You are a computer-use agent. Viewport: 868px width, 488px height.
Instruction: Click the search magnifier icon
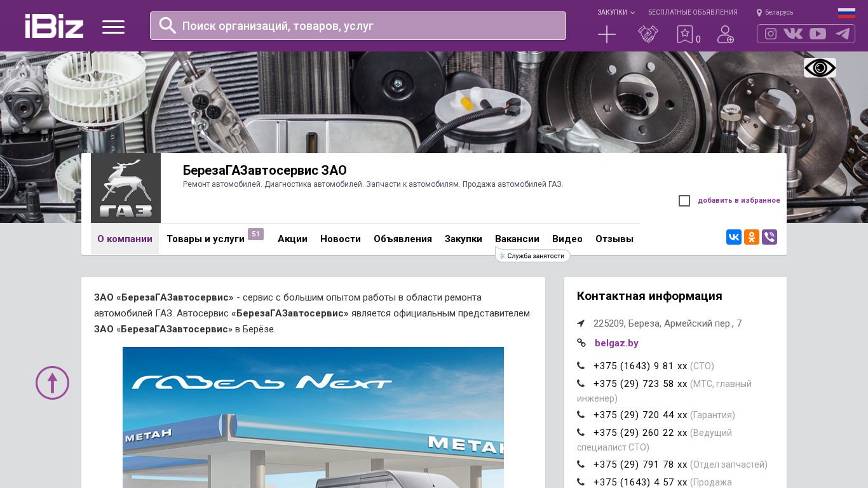(168, 25)
